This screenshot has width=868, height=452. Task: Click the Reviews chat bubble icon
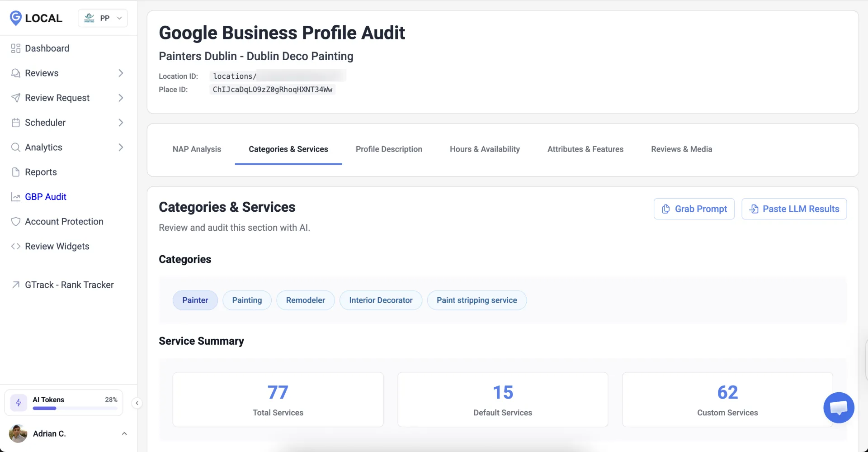coord(16,73)
